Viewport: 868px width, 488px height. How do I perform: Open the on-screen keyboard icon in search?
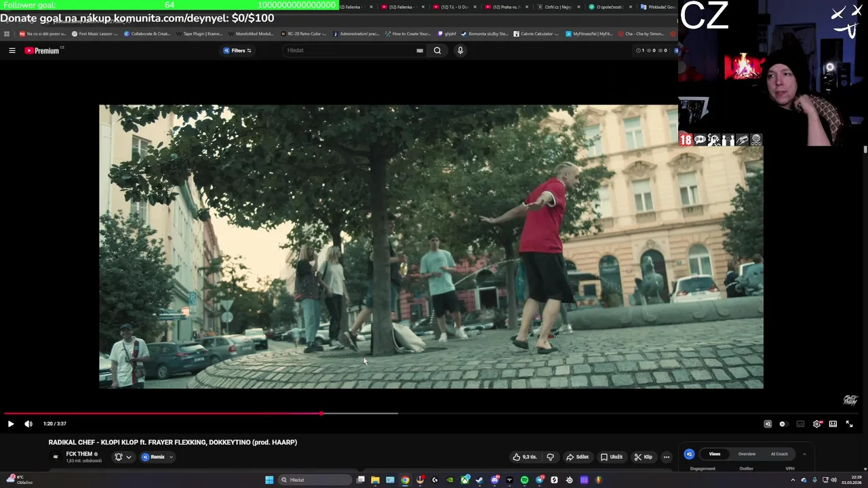tap(420, 50)
